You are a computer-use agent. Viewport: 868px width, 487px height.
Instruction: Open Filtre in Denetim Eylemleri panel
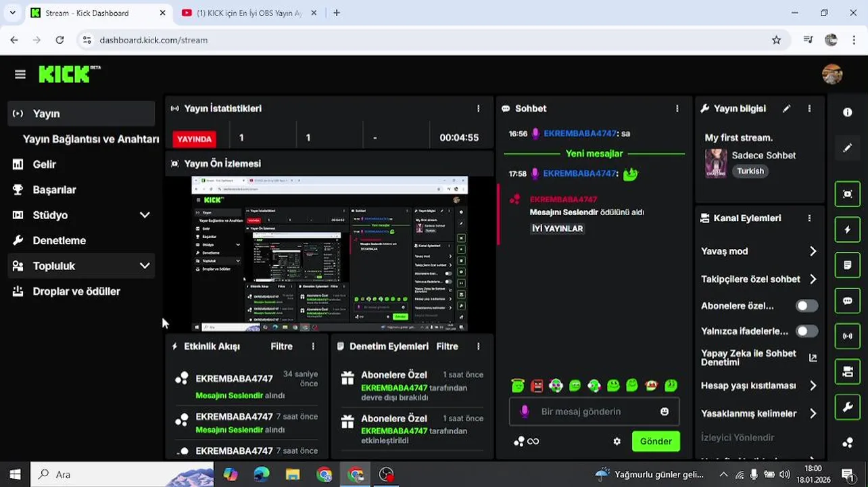[447, 346]
